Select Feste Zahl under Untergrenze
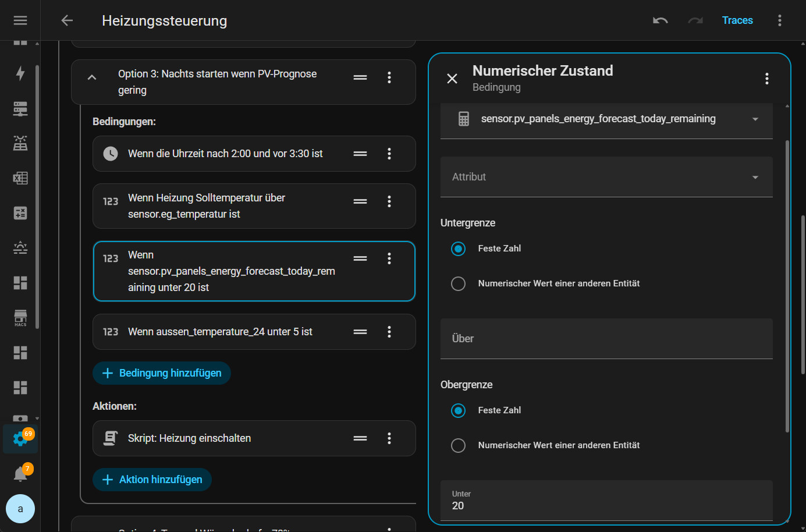 [459, 249]
